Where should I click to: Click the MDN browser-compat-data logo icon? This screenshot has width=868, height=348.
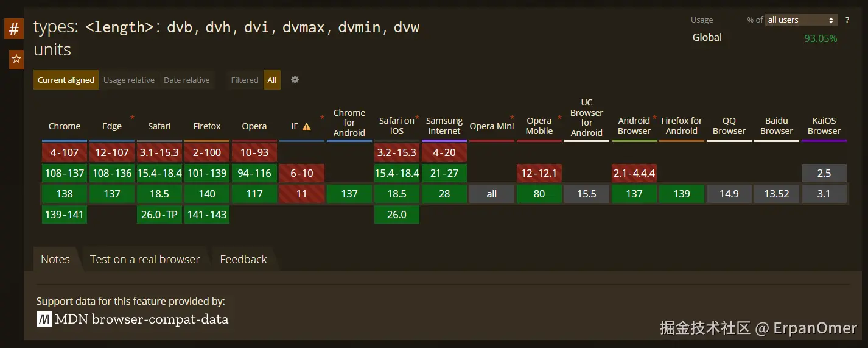[x=44, y=319]
